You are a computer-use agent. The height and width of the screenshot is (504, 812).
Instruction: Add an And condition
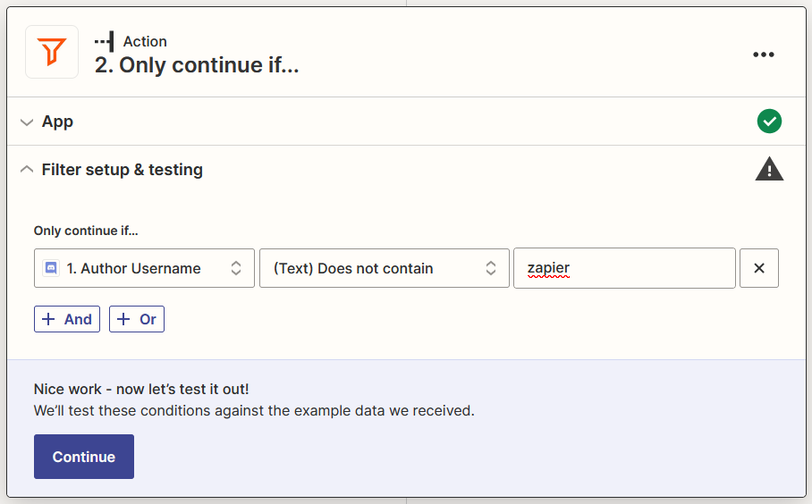(x=67, y=319)
